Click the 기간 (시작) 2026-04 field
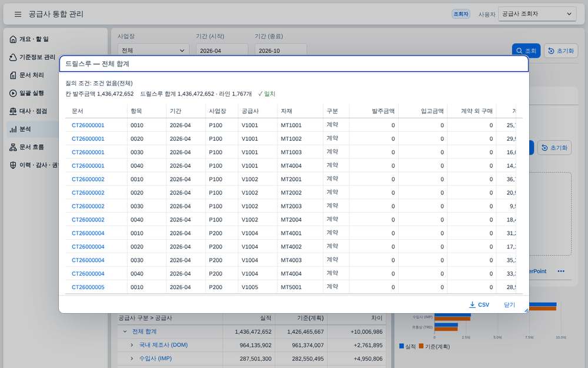 [222, 50]
